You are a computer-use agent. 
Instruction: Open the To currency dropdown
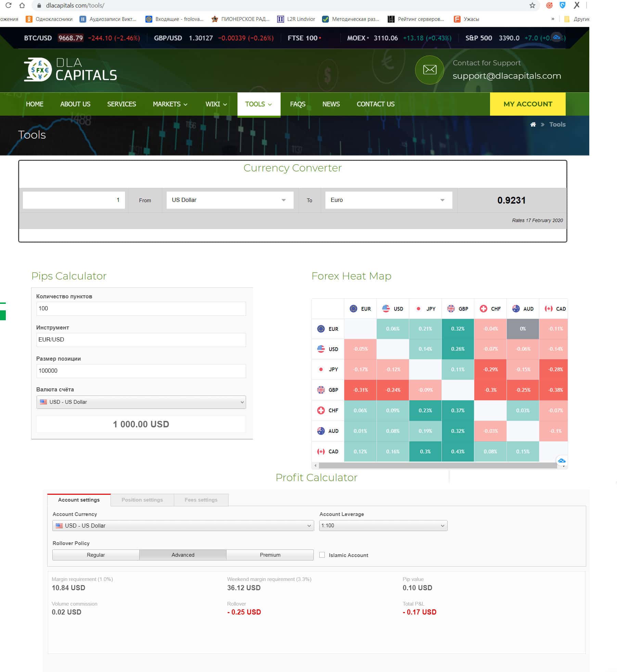[x=389, y=200]
